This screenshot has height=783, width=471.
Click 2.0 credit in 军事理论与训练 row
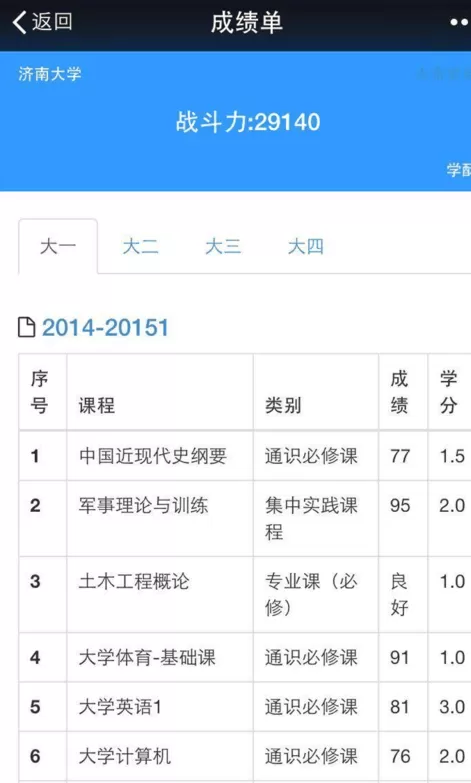(x=452, y=505)
